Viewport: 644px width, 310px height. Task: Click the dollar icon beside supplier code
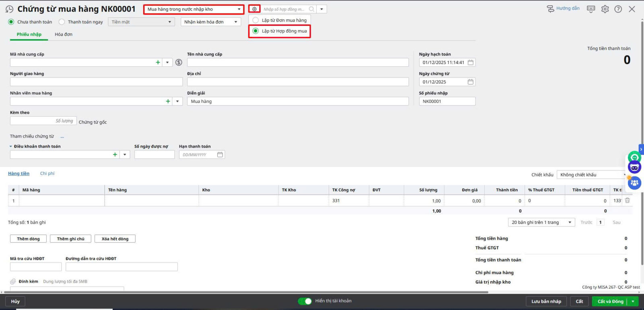point(179,62)
